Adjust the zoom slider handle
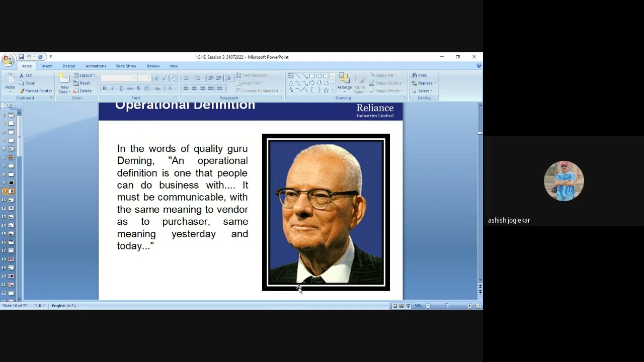644x362 pixels. coord(446,306)
